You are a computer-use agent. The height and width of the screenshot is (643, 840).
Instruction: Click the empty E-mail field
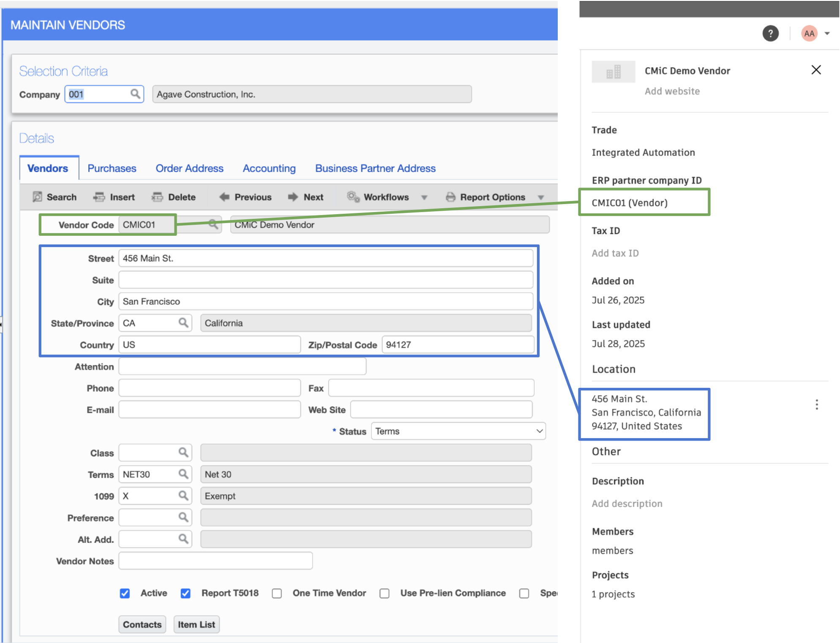210,409
